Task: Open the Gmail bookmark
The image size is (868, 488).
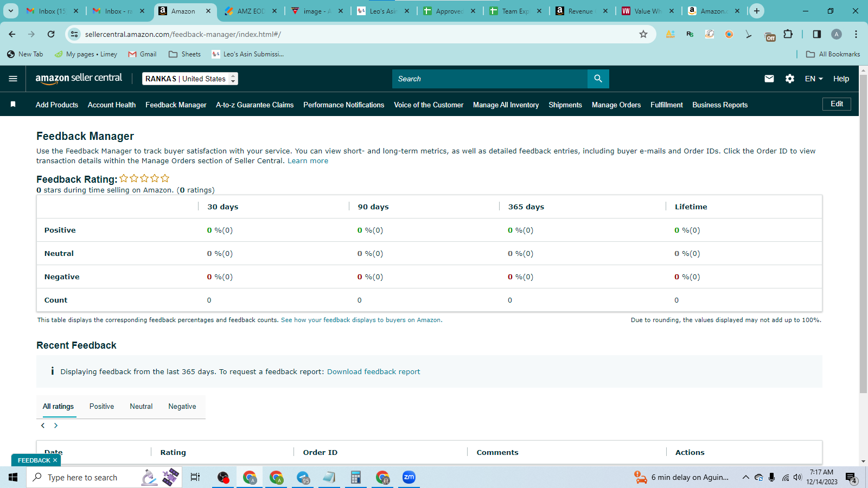Action: (142, 54)
